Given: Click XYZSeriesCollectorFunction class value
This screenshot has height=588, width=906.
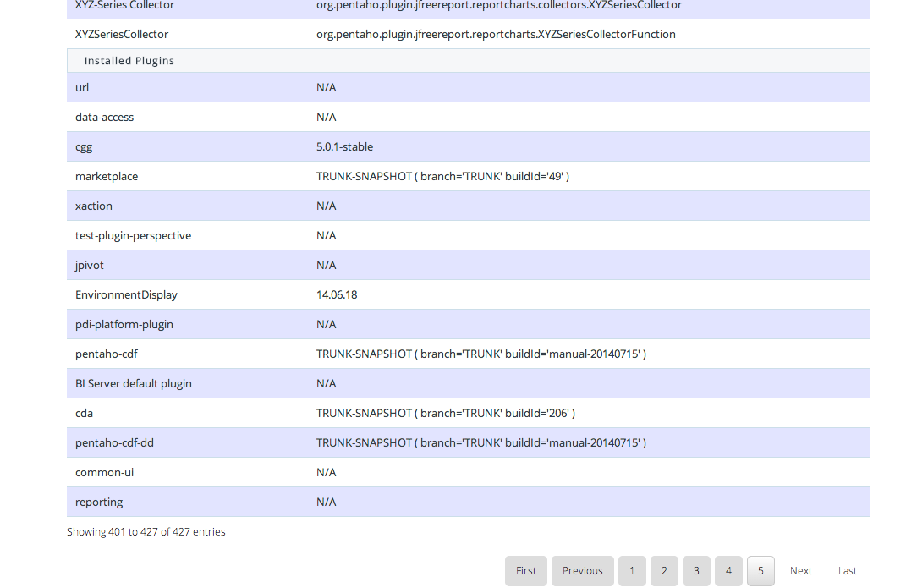Looking at the screenshot, I should pyautogui.click(x=496, y=34).
